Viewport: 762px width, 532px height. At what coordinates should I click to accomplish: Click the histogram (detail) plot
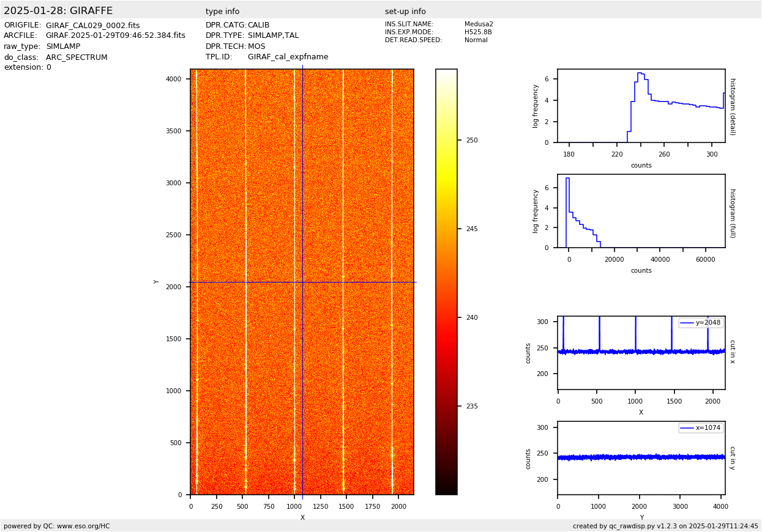point(641,106)
